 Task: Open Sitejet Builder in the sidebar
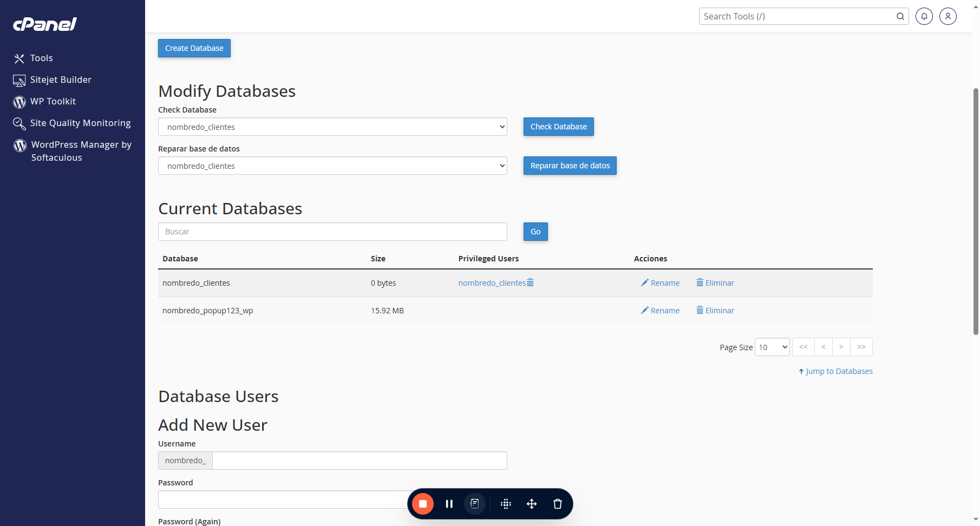pos(61,80)
